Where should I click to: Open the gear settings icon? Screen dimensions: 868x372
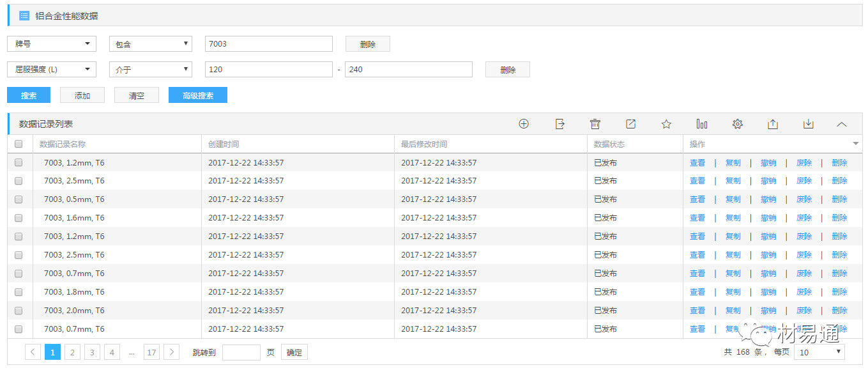tap(738, 124)
